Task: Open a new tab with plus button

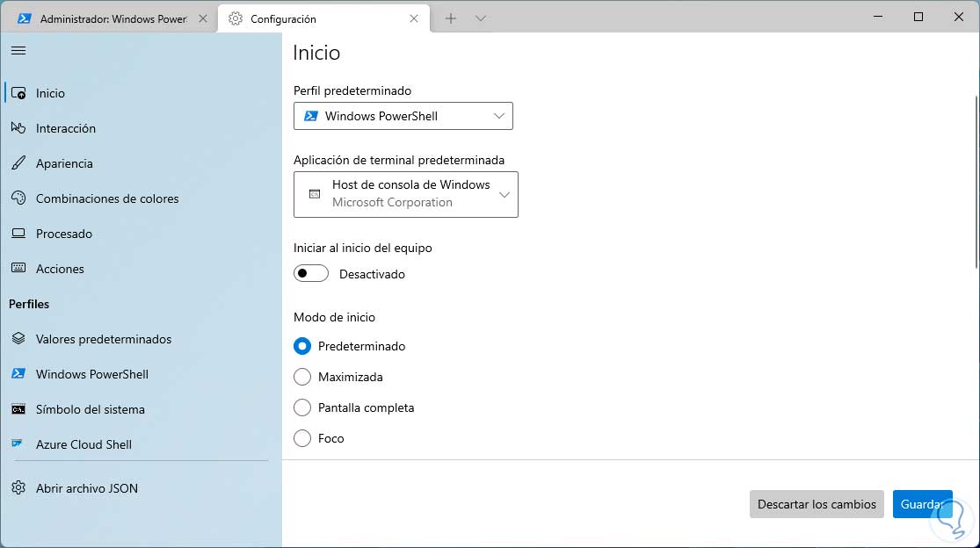Action: 451,18
